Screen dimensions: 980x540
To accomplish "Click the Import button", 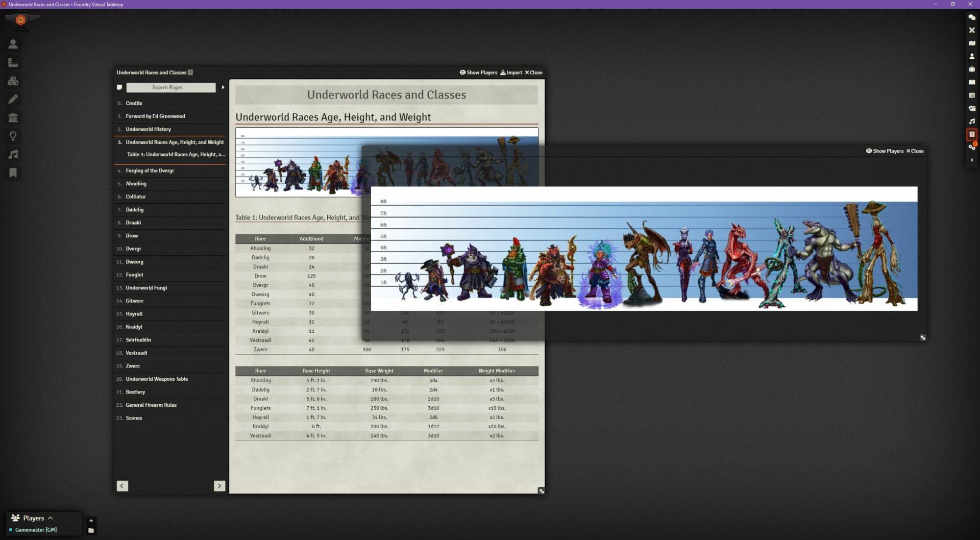I will [x=511, y=73].
